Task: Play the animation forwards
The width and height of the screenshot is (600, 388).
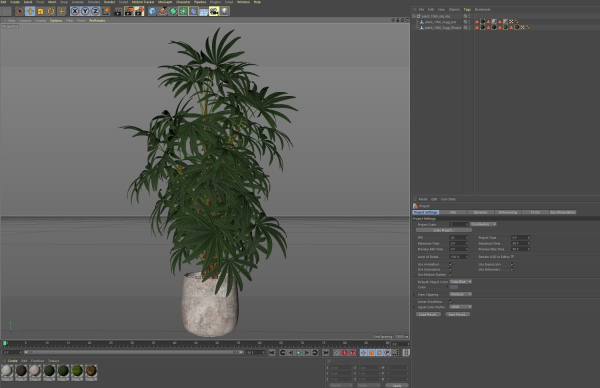Action: coord(299,352)
